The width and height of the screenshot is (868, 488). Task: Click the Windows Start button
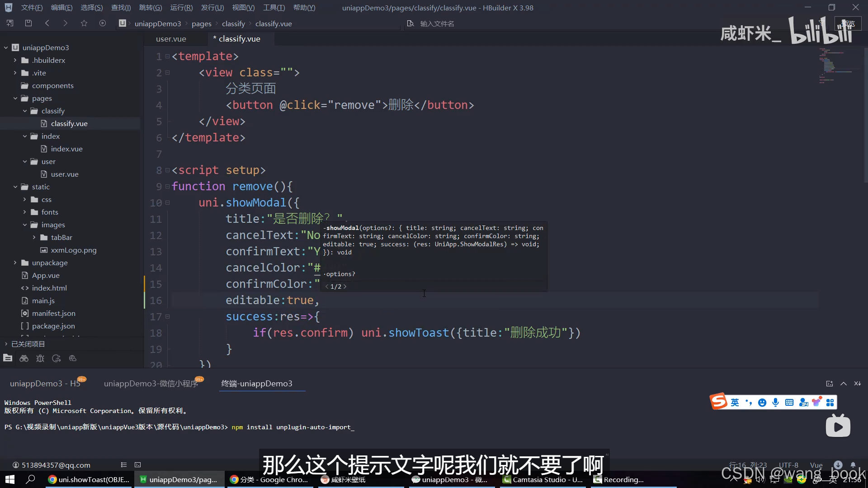pos(10,479)
